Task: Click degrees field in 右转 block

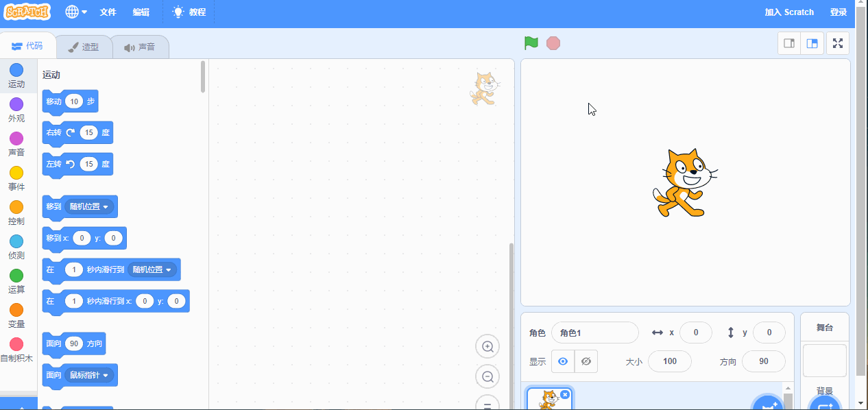Action: (89, 132)
